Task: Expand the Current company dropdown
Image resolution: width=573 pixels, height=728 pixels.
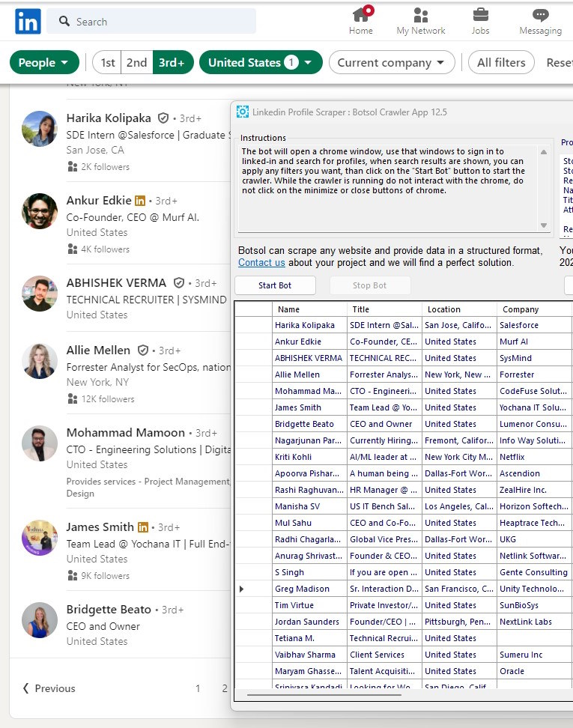Action: pos(392,62)
